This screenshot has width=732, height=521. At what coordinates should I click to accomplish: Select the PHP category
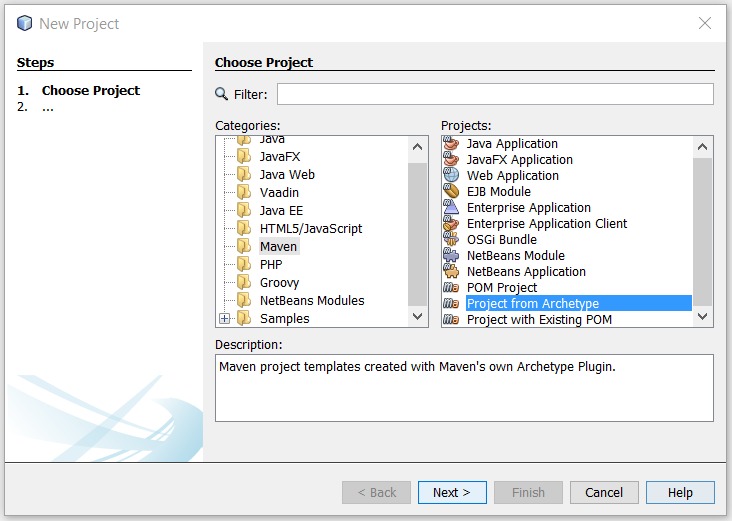coord(271,264)
